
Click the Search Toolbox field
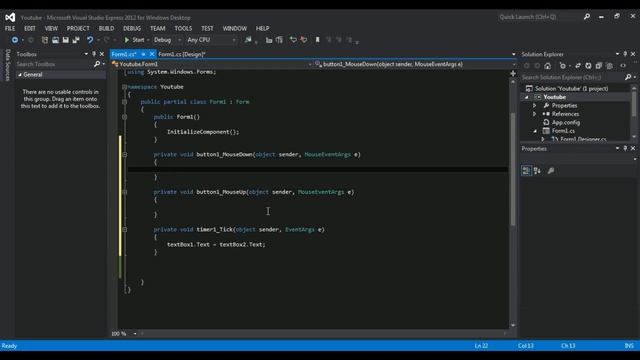pyautogui.click(x=56, y=64)
